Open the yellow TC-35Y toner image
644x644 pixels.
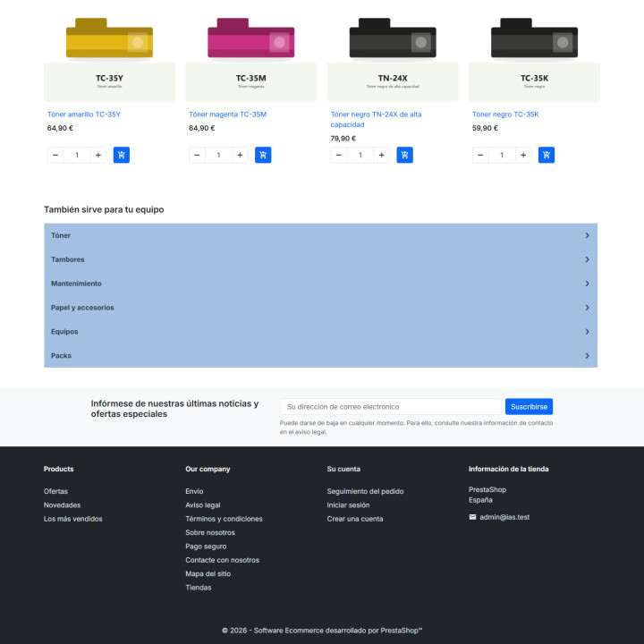click(109, 51)
